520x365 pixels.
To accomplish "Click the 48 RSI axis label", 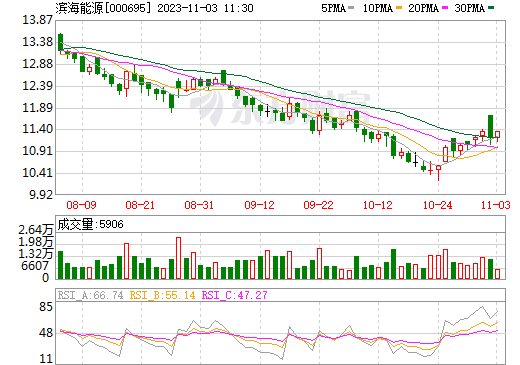I will point(46,333).
